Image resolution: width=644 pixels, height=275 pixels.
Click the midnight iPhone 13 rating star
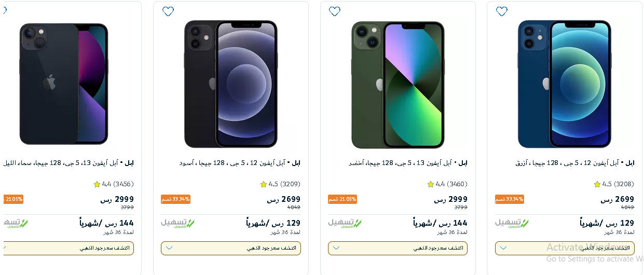[x=97, y=184]
